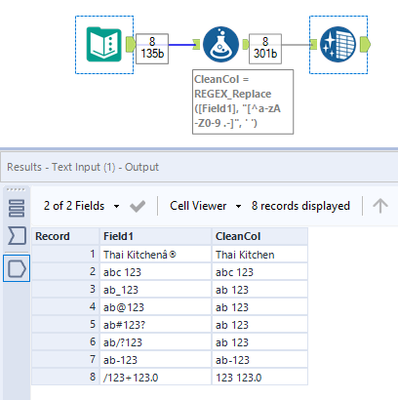398x400 pixels.
Task: Select the 'ab-123' CleanCol cell
Action: 260,360
